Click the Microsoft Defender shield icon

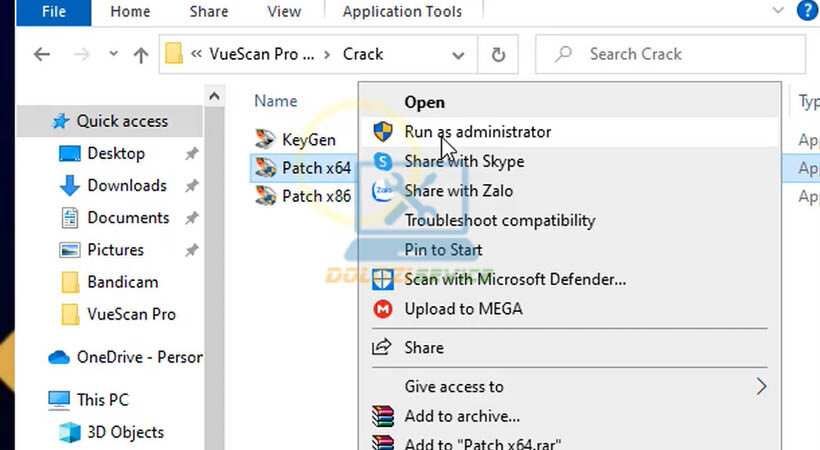pos(383,280)
